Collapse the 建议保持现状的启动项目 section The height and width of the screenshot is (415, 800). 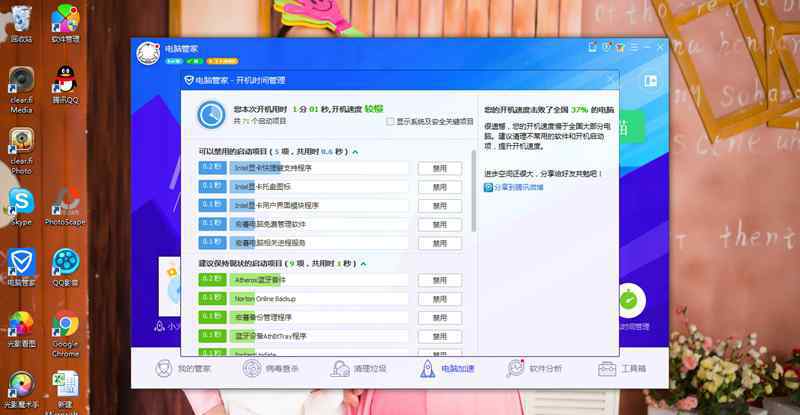pyautogui.click(x=363, y=264)
